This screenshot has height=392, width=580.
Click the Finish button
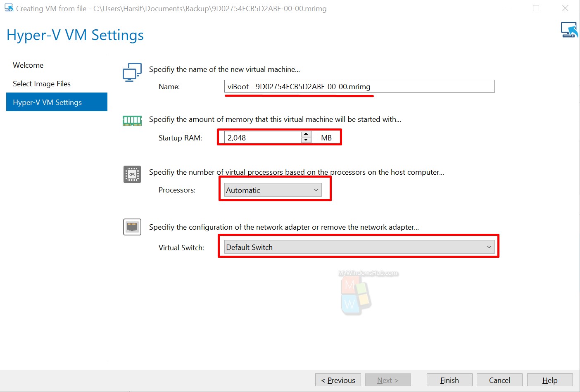click(x=449, y=380)
